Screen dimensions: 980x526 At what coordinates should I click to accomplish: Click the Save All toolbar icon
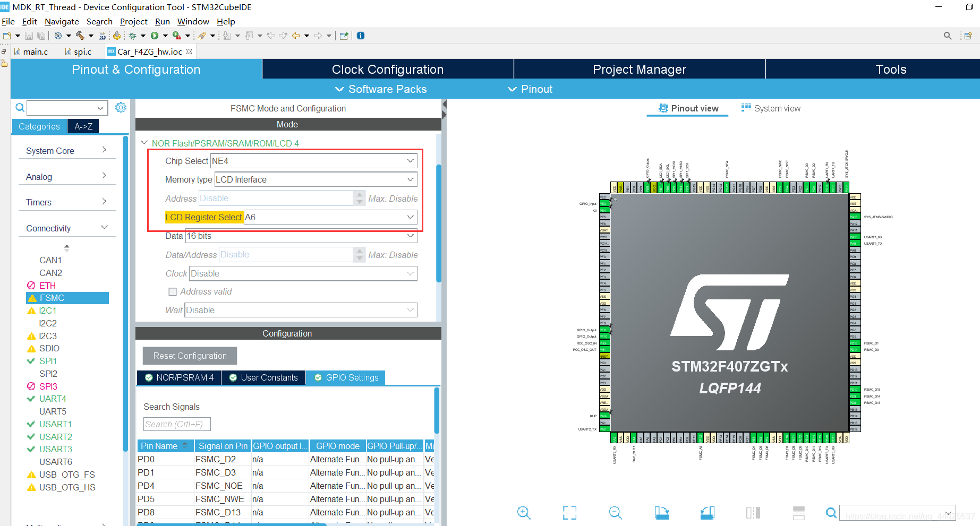(x=41, y=36)
